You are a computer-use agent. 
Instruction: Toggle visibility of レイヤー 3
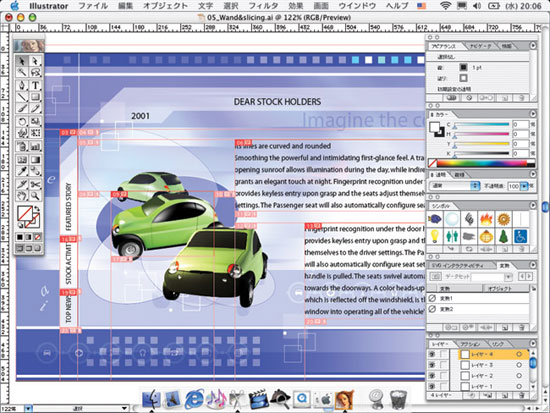(x=432, y=365)
